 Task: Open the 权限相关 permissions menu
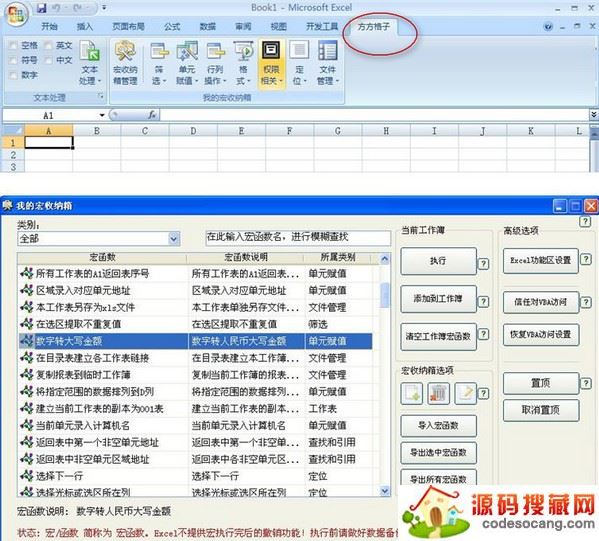271,63
